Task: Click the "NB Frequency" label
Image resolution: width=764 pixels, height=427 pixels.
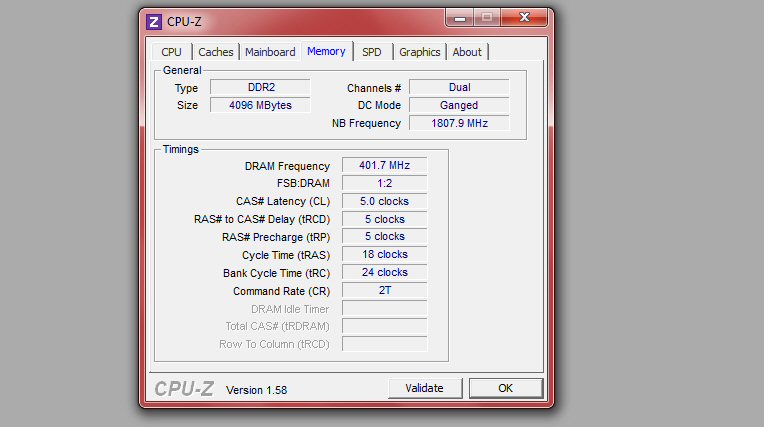Action: point(366,123)
